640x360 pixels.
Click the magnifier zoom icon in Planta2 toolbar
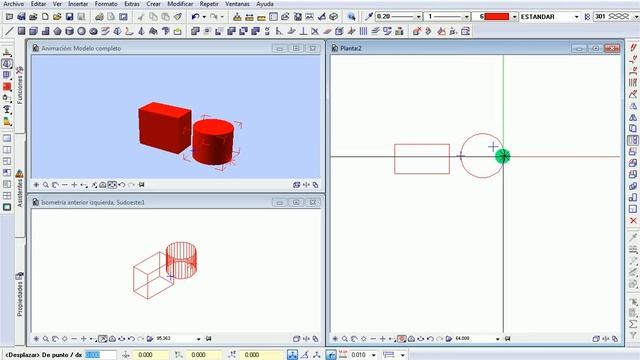tap(344, 339)
